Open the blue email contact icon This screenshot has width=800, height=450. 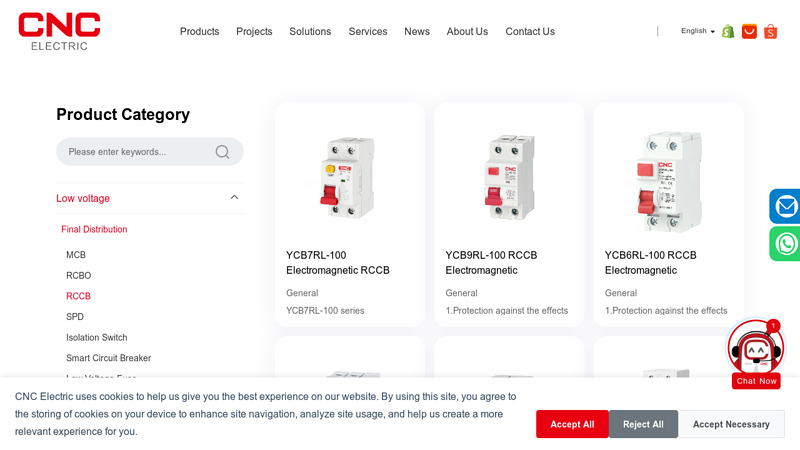785,207
